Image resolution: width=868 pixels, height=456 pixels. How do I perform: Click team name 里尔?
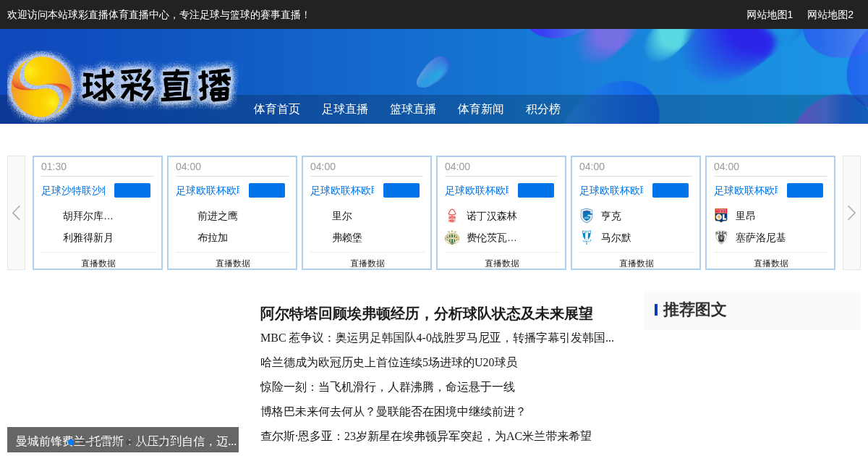point(342,216)
